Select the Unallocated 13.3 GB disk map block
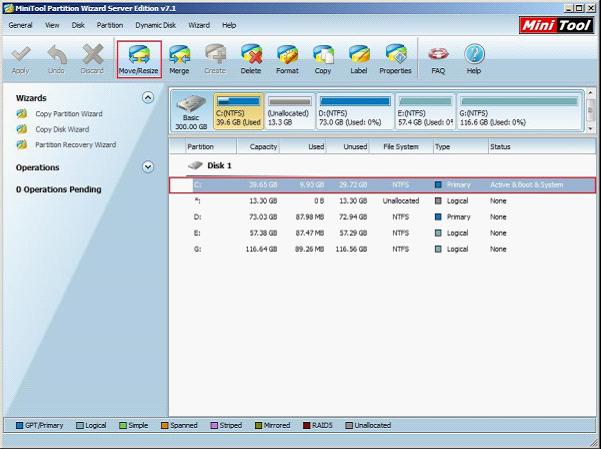 coord(290,111)
